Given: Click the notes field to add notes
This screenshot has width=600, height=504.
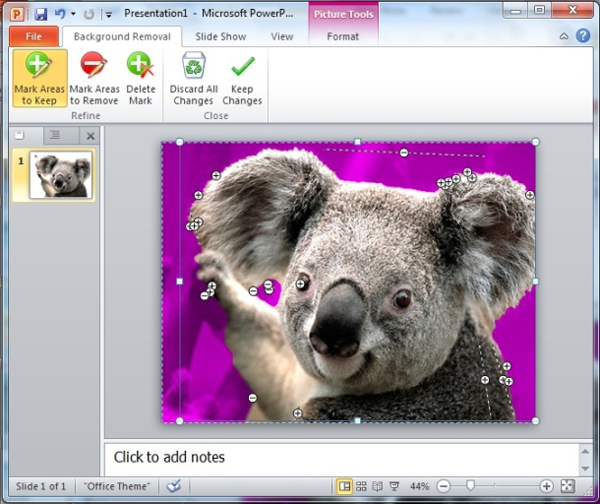Looking at the screenshot, I should click(x=341, y=458).
